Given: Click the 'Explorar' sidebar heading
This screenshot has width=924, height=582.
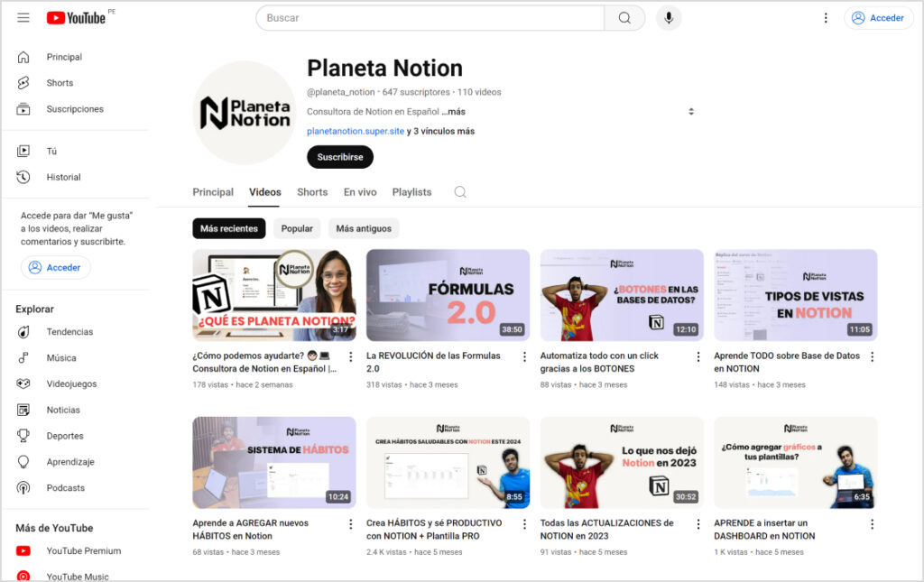Looking at the screenshot, I should [35, 309].
